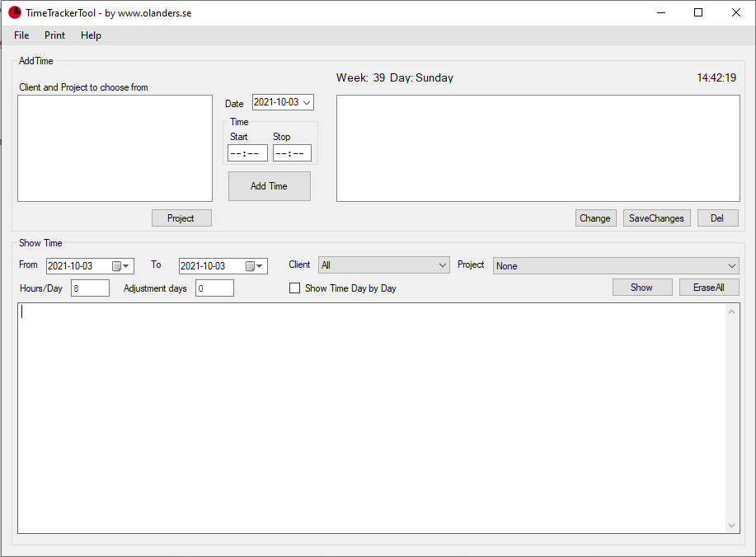Viewport: 756px width, 557px height.
Task: Enable Show Time Day by Day checkbox
Action: click(x=294, y=288)
